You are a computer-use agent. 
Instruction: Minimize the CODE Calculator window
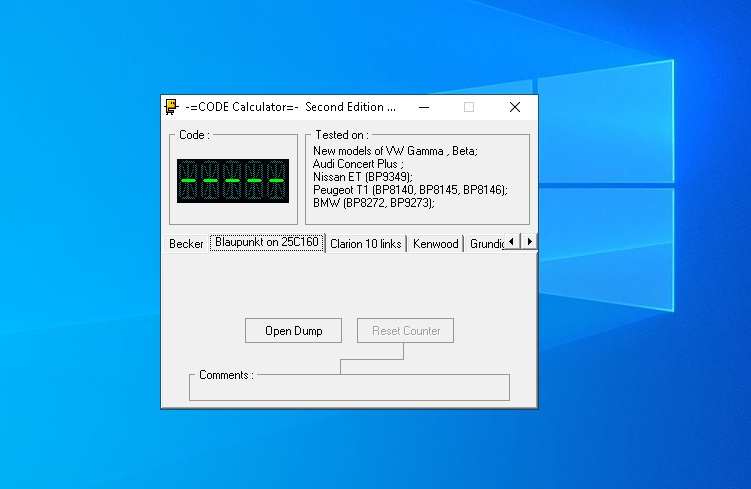(424, 107)
